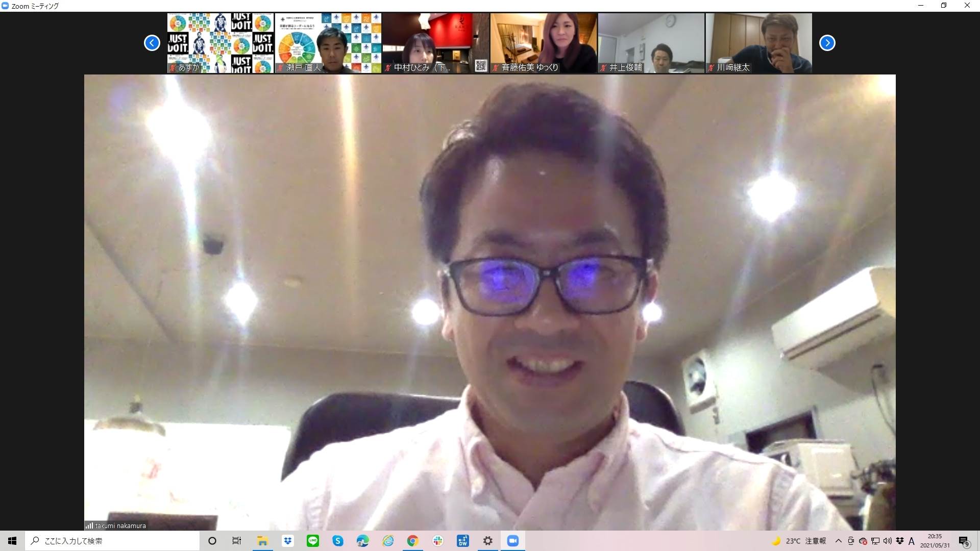980x551 pixels.
Task: Open the Windows Start menu
Action: click(x=12, y=541)
